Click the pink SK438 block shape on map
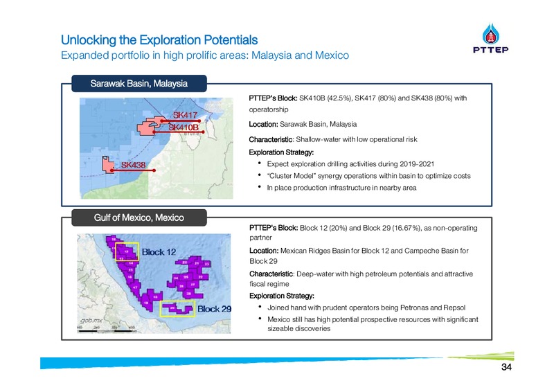Viewport: 554px width, 392px height. click(108, 164)
